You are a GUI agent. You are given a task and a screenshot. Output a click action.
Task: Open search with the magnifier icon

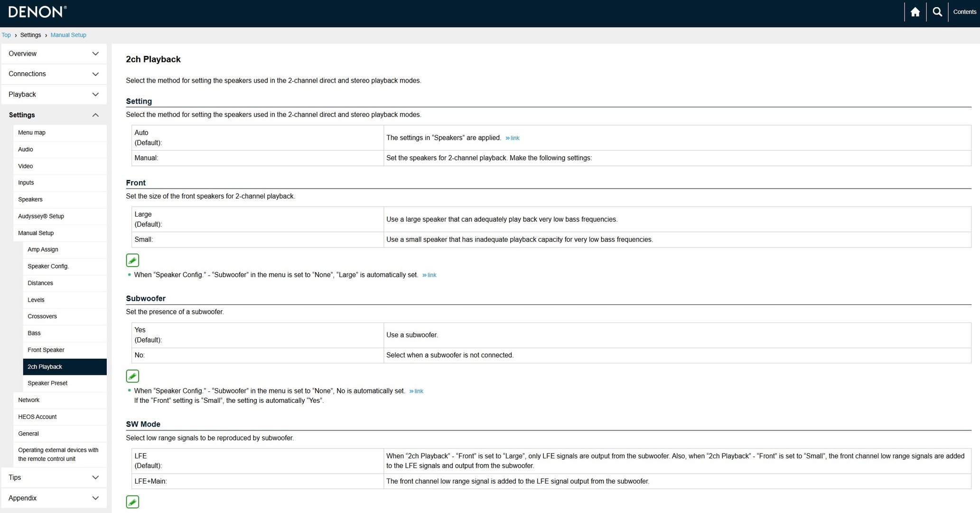coord(937,12)
